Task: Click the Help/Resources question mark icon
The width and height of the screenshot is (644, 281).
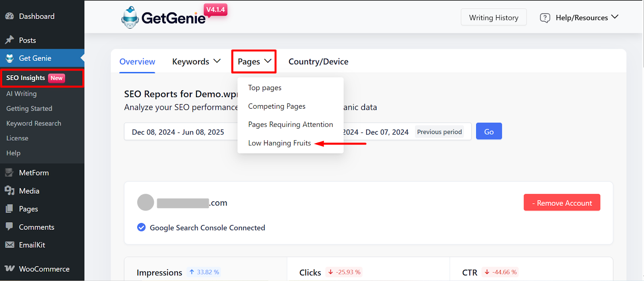Action: 545,18
